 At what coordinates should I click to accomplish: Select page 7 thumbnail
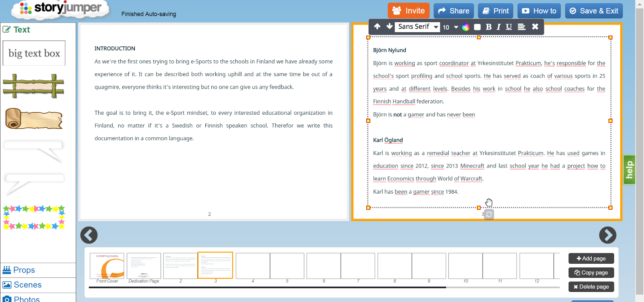[358, 266]
